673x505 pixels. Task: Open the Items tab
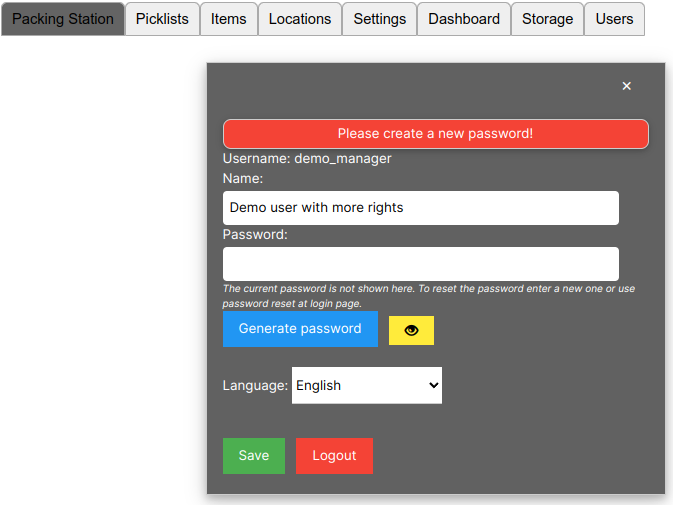(x=229, y=19)
